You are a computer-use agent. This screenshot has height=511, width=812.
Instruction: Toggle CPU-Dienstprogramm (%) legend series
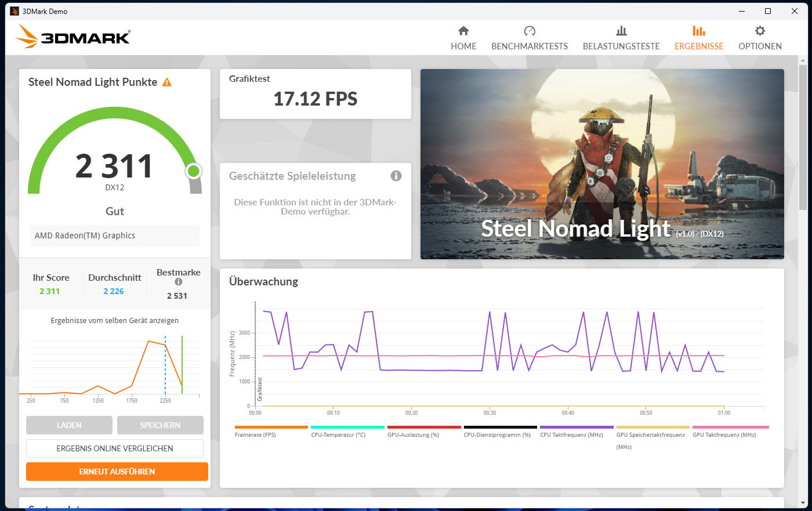(500, 432)
